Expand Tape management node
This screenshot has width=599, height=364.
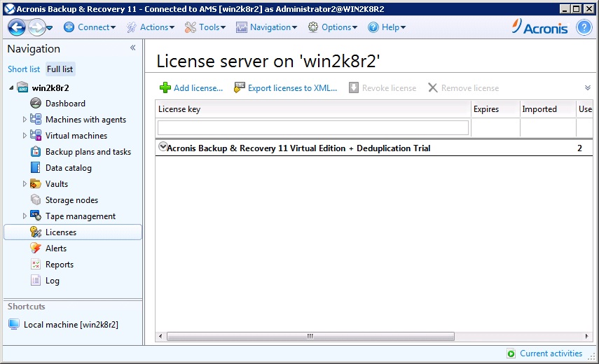[x=25, y=216]
